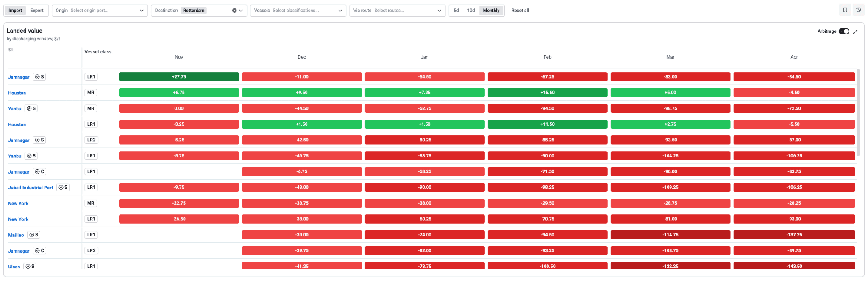Viewport: 868px width, 281px height.
Task: Click the S route badge on Yanbu LR1 row
Action: tap(31, 156)
